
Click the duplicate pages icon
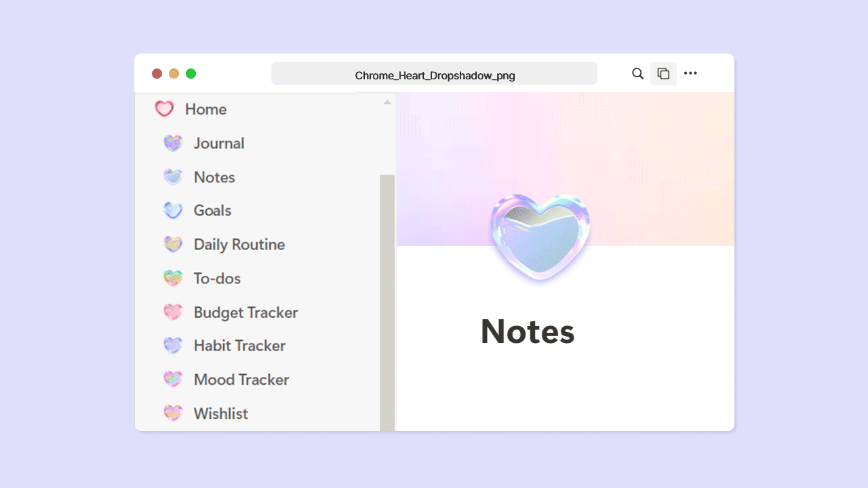pyautogui.click(x=663, y=73)
